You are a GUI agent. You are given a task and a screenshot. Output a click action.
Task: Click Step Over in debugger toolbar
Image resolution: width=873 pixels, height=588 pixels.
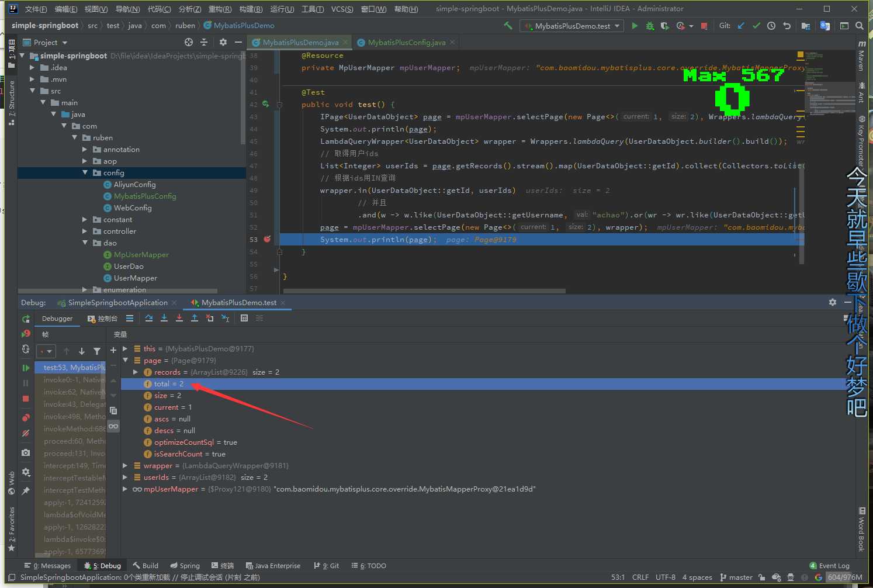149,318
